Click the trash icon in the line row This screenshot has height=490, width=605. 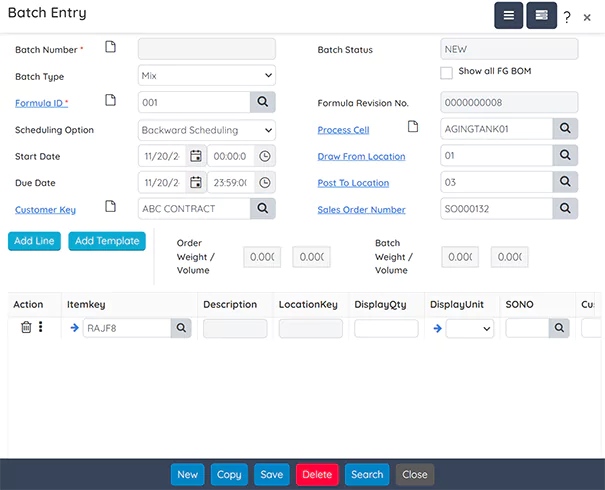coord(26,327)
